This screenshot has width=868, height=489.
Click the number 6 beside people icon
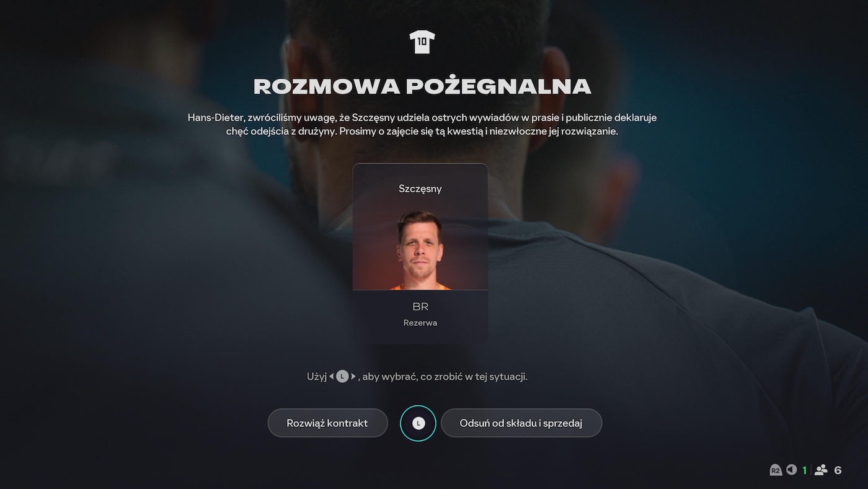pos(838,470)
